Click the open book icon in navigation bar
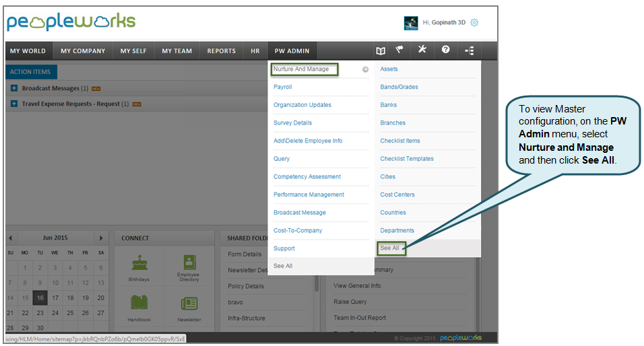 (x=381, y=50)
